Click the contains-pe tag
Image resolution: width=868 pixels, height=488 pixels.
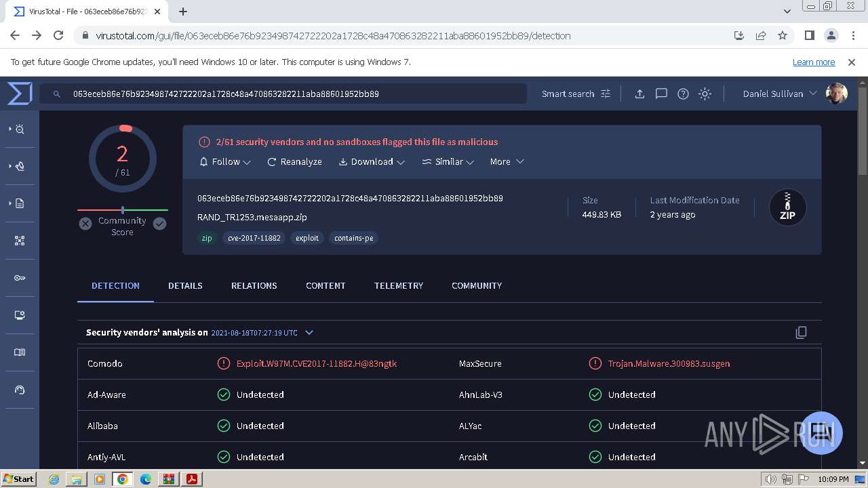pyautogui.click(x=353, y=238)
